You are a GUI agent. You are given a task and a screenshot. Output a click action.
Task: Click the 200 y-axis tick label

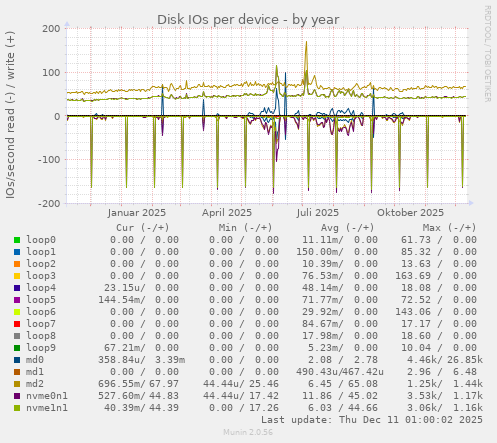pyautogui.click(x=51, y=29)
